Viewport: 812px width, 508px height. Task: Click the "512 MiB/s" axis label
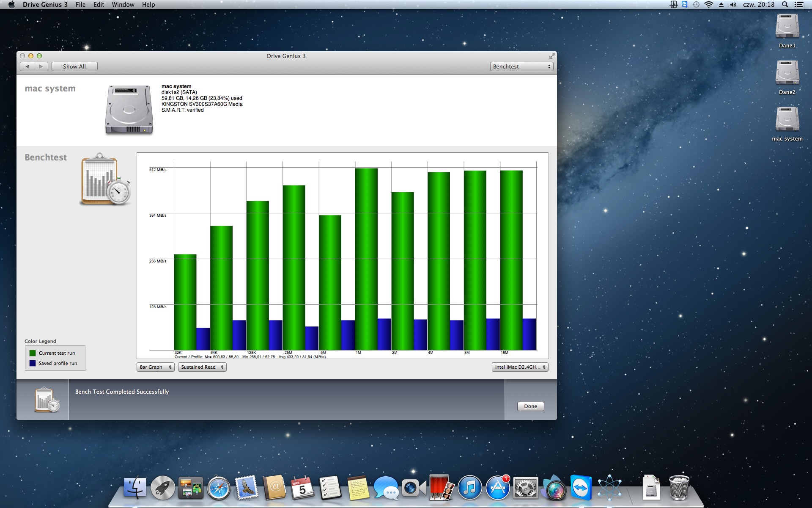point(158,170)
